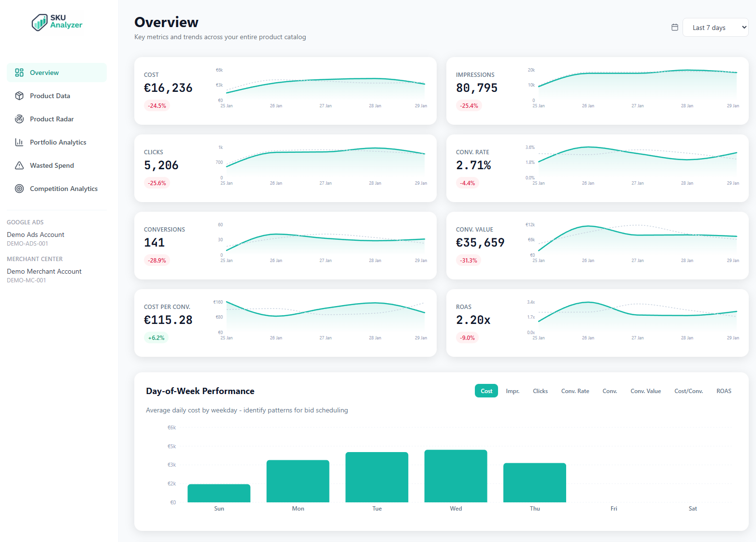Open the Last 7 days dropdown
Image resolution: width=756 pixels, height=542 pixels.
[715, 28]
